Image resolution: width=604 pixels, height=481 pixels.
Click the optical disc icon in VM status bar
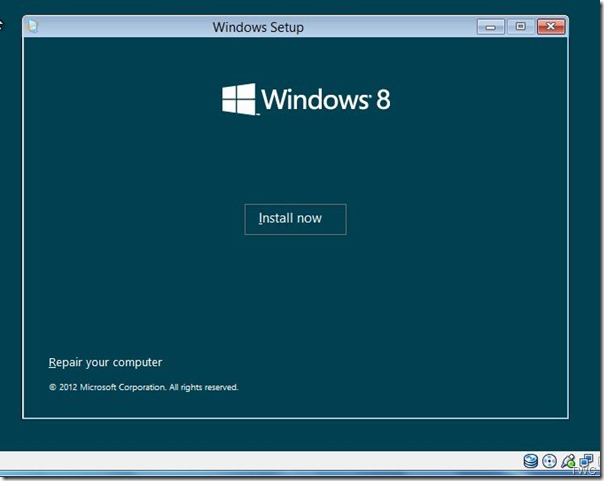[549, 461]
